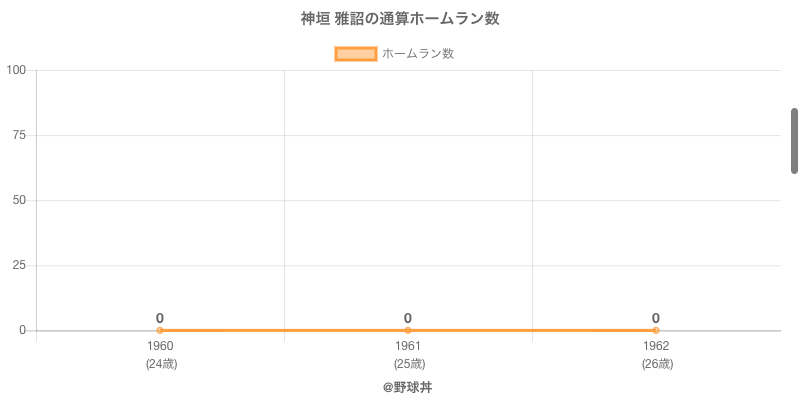Screen dimensions: 800x400
Task: Click the 100 y-axis tick label
Action: pos(16,70)
